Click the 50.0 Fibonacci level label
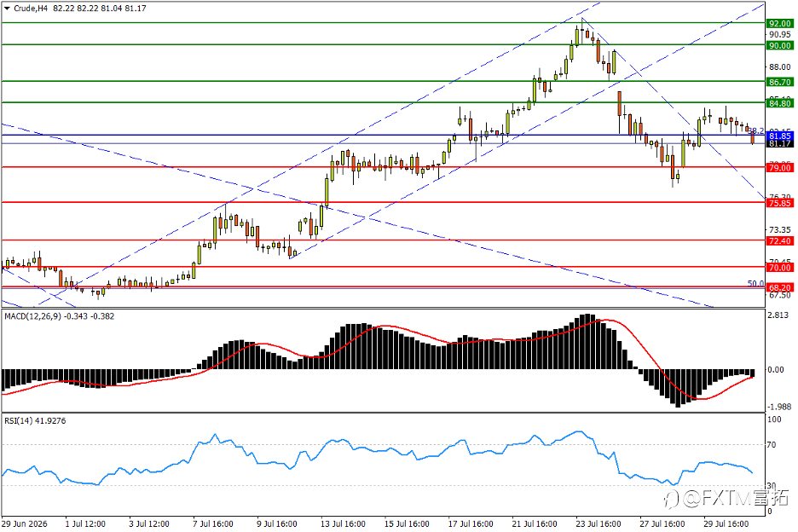The width and height of the screenshot is (798, 532). [x=755, y=284]
